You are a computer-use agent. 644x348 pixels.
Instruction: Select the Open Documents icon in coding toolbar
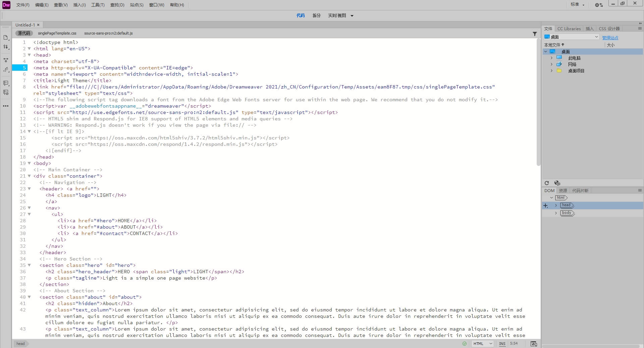[6, 38]
